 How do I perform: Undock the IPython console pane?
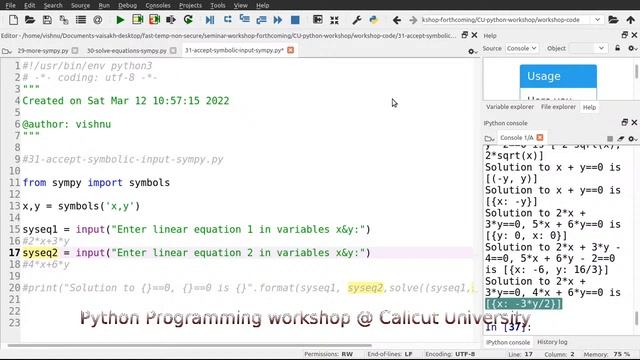click(x=624, y=122)
